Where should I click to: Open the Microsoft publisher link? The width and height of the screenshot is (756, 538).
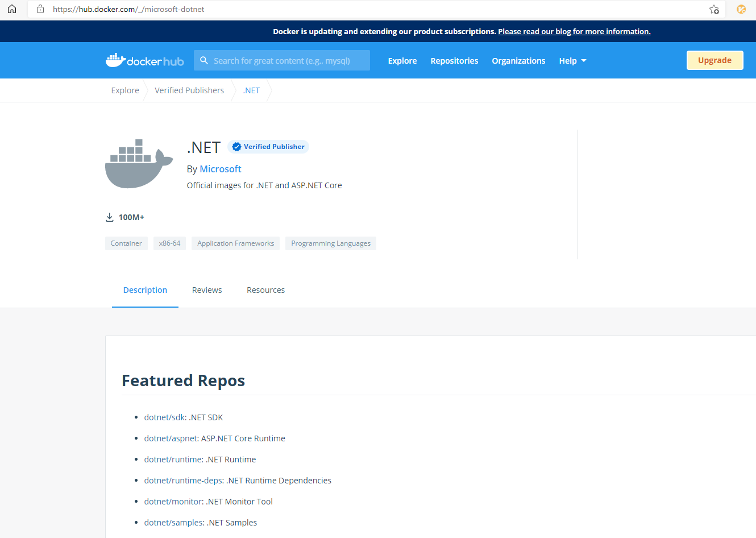[221, 169]
